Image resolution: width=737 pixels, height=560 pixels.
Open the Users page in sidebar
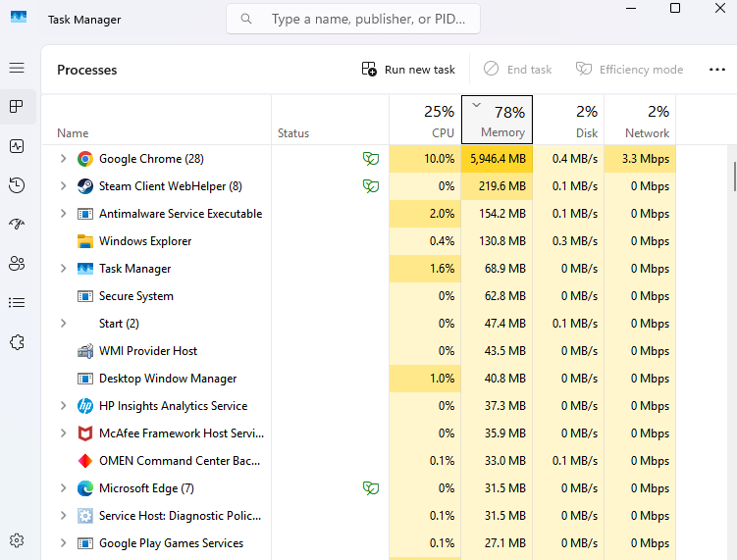(17, 263)
